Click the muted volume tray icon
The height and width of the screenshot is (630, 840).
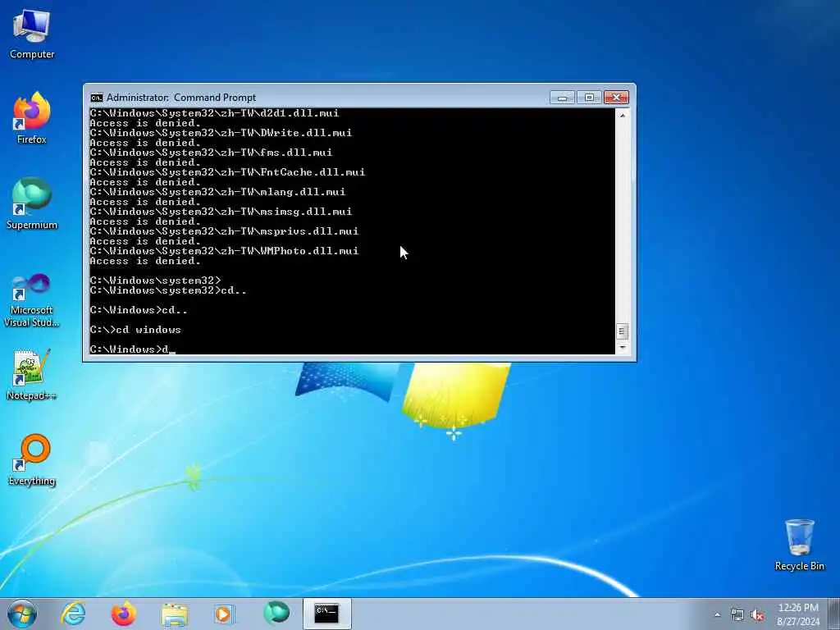757,615
